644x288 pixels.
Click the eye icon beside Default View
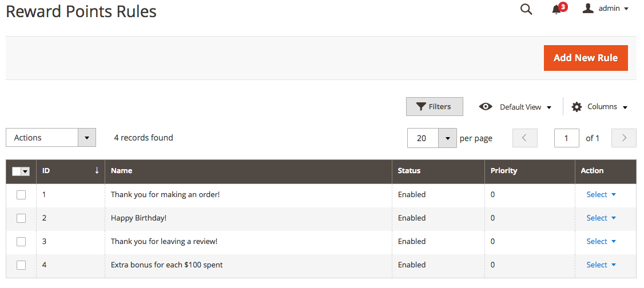pos(486,107)
